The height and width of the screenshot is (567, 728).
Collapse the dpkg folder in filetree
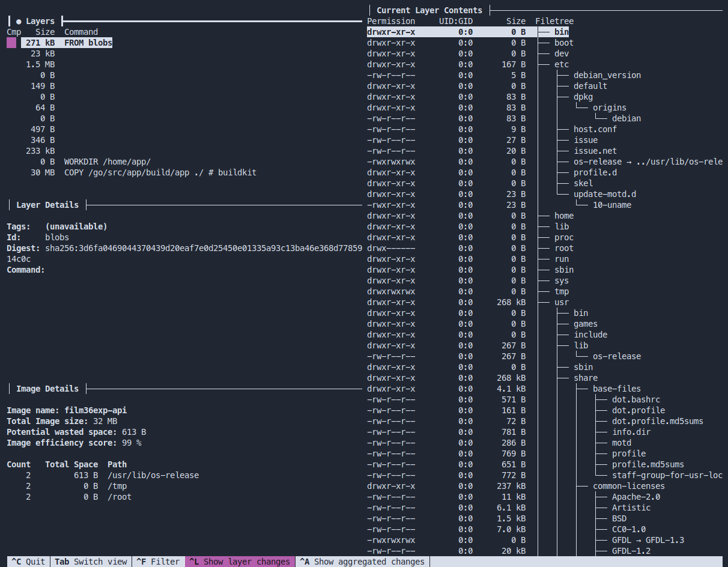click(583, 97)
